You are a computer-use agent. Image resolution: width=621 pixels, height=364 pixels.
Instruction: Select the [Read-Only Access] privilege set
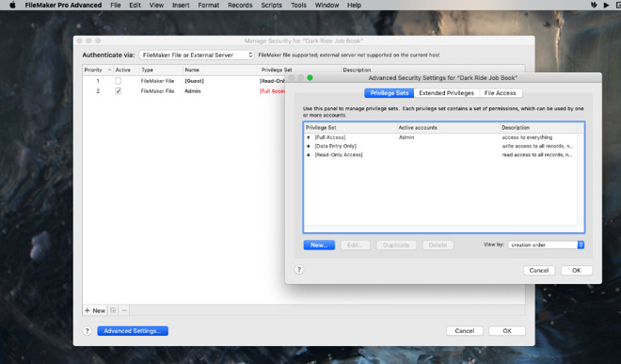point(440,155)
